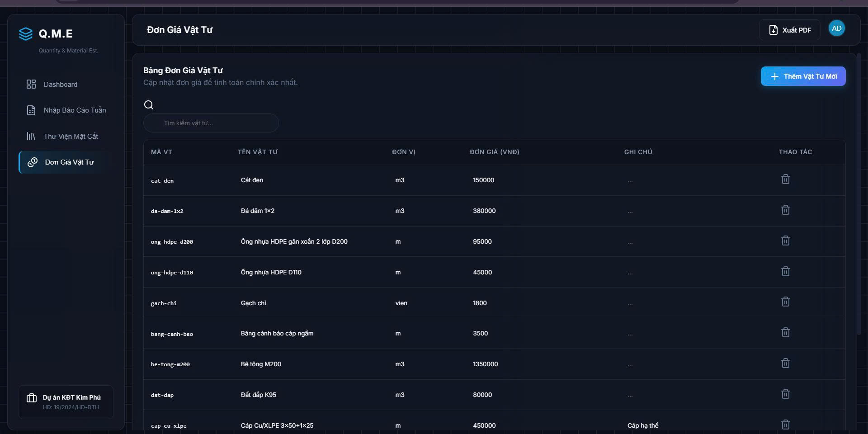Click the Q.M.E layered logo icon
The width and height of the screenshot is (868, 434).
pyautogui.click(x=26, y=34)
